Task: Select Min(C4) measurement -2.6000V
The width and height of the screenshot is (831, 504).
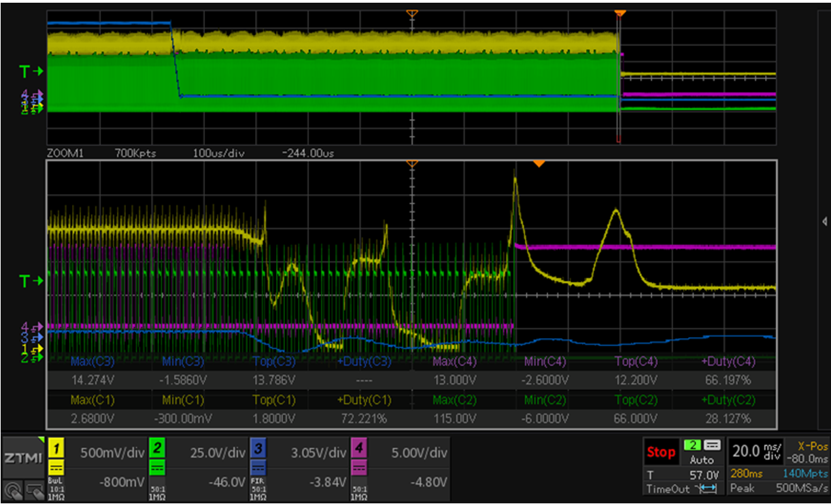Action: point(547,380)
